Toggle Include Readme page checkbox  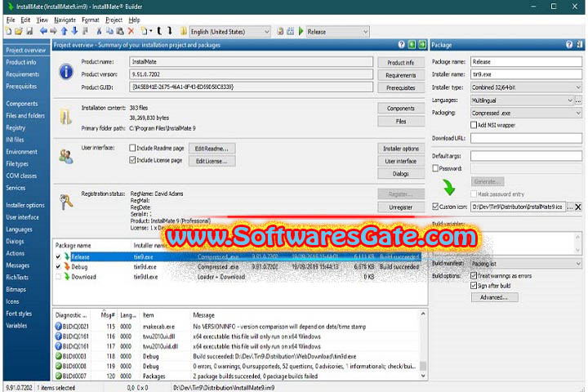pos(132,148)
